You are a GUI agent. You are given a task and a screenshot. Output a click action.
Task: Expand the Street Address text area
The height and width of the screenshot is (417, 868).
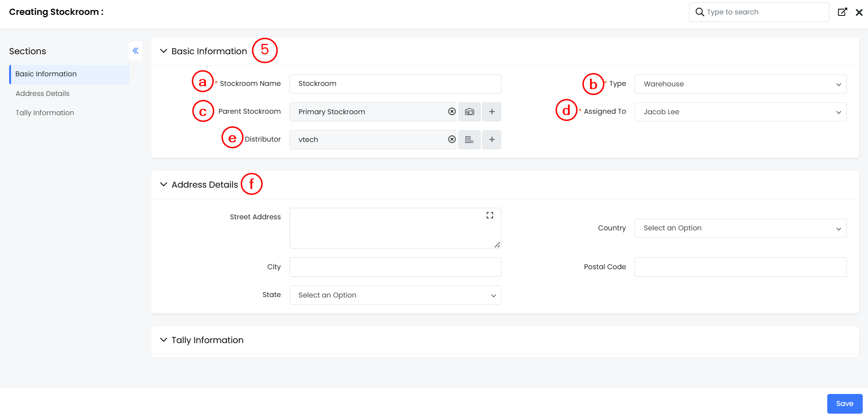pos(489,215)
